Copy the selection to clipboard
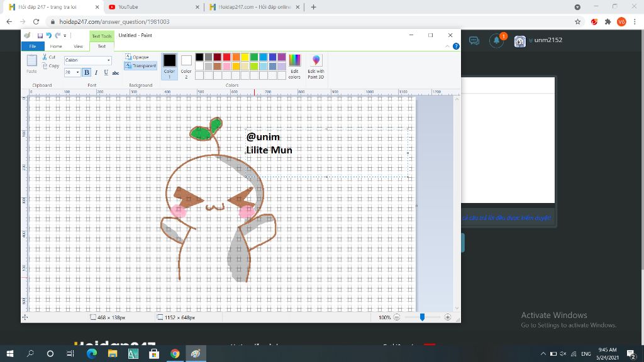 pos(50,65)
